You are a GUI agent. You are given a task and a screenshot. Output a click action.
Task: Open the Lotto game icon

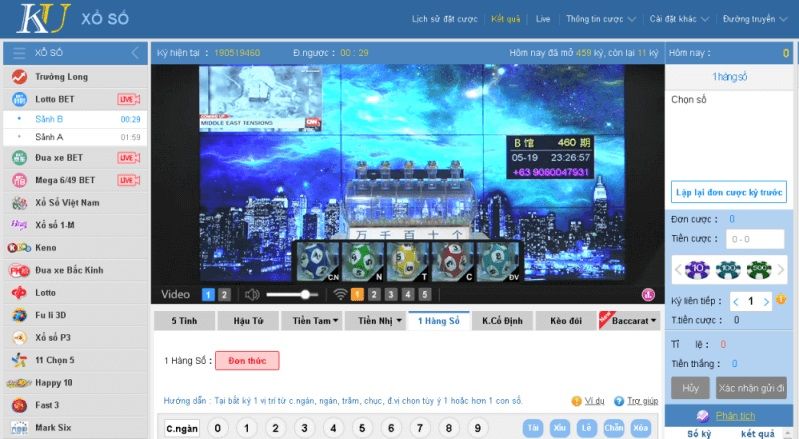19,293
